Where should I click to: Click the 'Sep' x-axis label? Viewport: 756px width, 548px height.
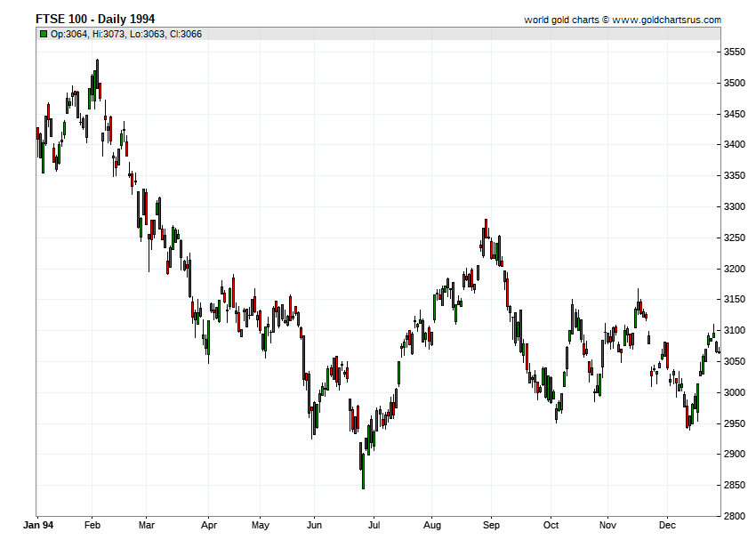491,525
